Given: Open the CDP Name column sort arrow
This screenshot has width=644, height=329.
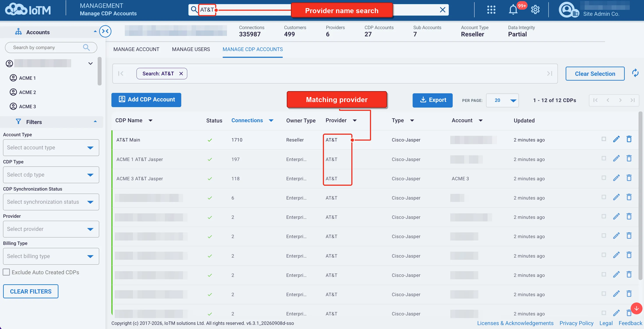Looking at the screenshot, I should (x=151, y=121).
